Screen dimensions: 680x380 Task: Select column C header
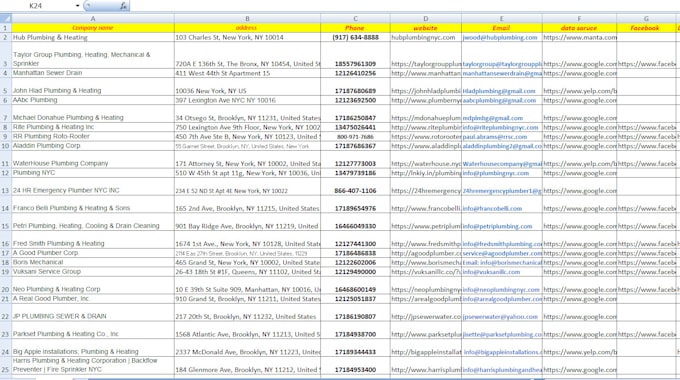click(x=355, y=19)
